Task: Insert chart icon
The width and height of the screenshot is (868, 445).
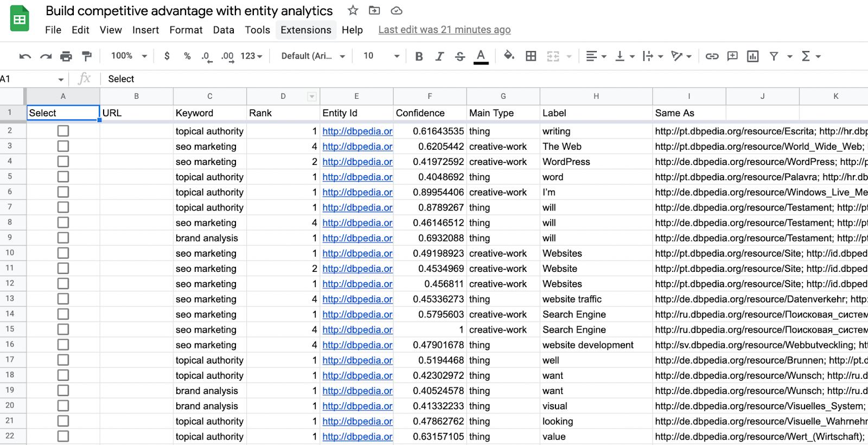Action: (x=753, y=56)
